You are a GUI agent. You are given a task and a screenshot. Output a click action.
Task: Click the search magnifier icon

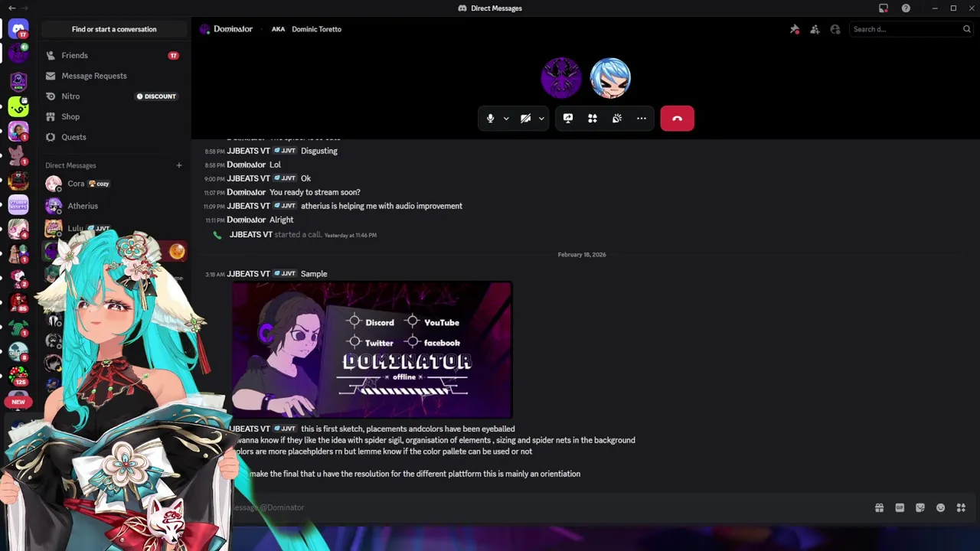tap(967, 29)
